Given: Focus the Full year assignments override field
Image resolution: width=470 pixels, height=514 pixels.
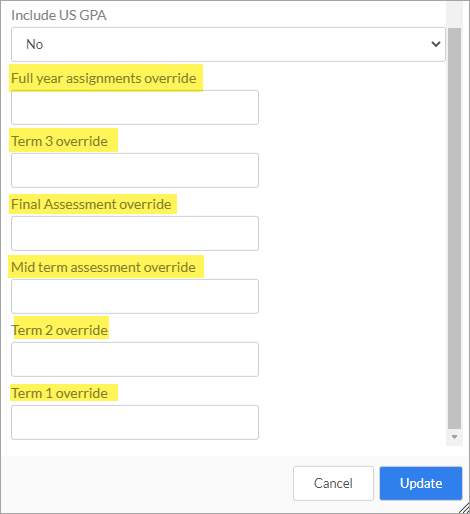Looking at the screenshot, I should pos(135,107).
